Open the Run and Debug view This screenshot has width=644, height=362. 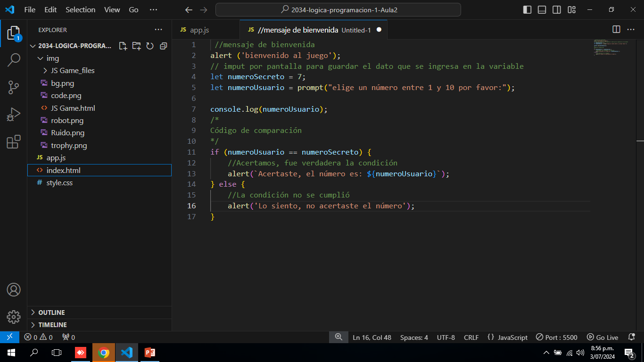[x=14, y=115]
